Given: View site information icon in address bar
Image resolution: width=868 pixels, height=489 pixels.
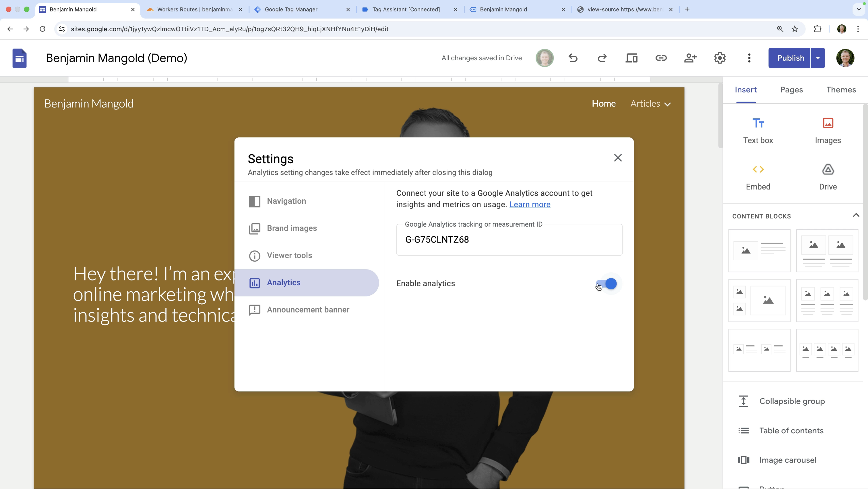Looking at the screenshot, I should [62, 29].
